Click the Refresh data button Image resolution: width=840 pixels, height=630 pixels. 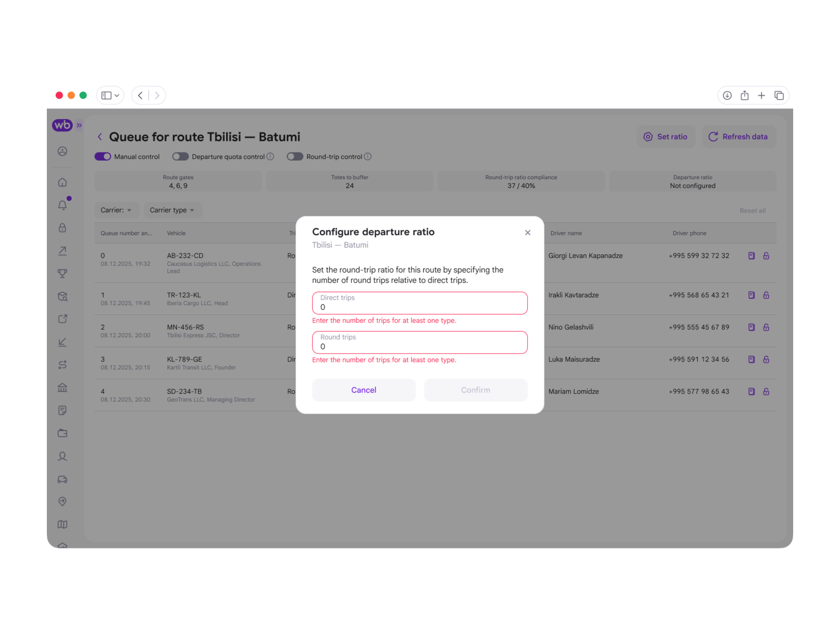pos(738,136)
